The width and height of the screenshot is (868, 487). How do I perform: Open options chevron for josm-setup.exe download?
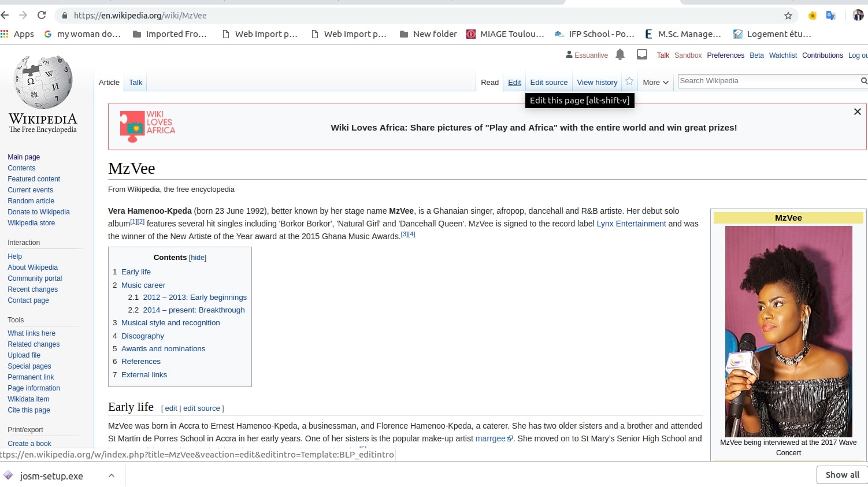pos(112,475)
